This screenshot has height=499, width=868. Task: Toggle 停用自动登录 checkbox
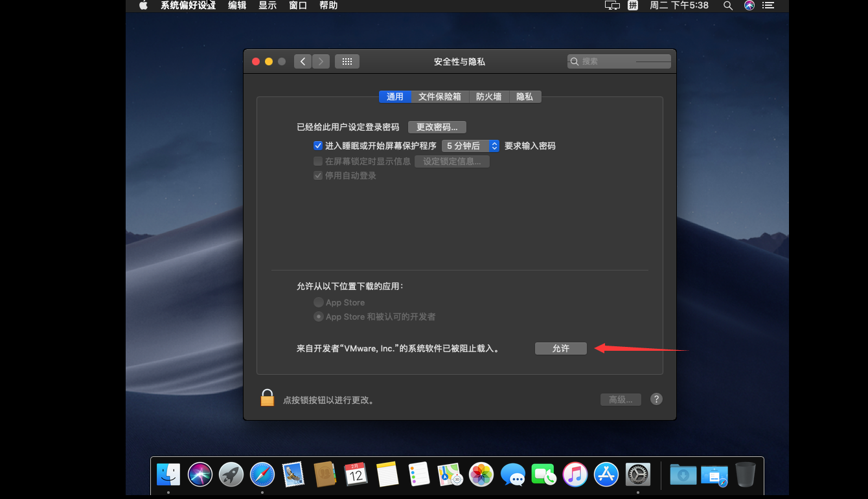click(x=318, y=175)
